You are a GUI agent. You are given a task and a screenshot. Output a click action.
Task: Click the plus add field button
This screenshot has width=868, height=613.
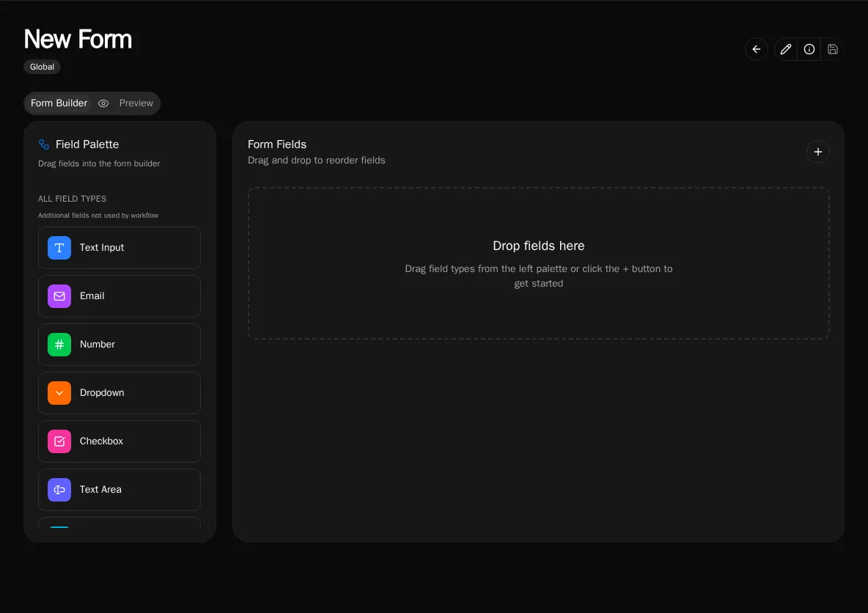tap(817, 152)
